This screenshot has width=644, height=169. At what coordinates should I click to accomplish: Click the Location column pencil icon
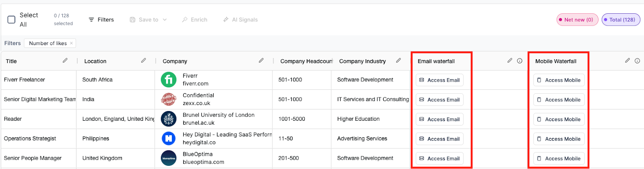point(144,60)
